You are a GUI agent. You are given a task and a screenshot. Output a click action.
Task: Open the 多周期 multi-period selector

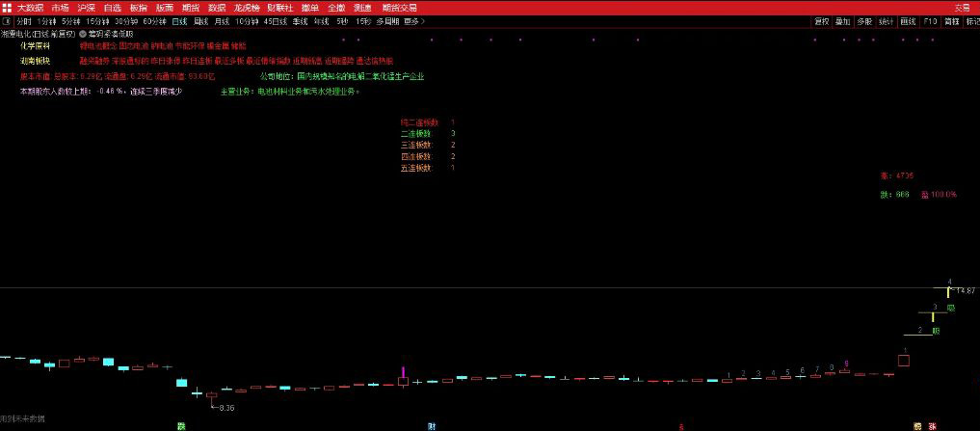pyautogui.click(x=386, y=20)
